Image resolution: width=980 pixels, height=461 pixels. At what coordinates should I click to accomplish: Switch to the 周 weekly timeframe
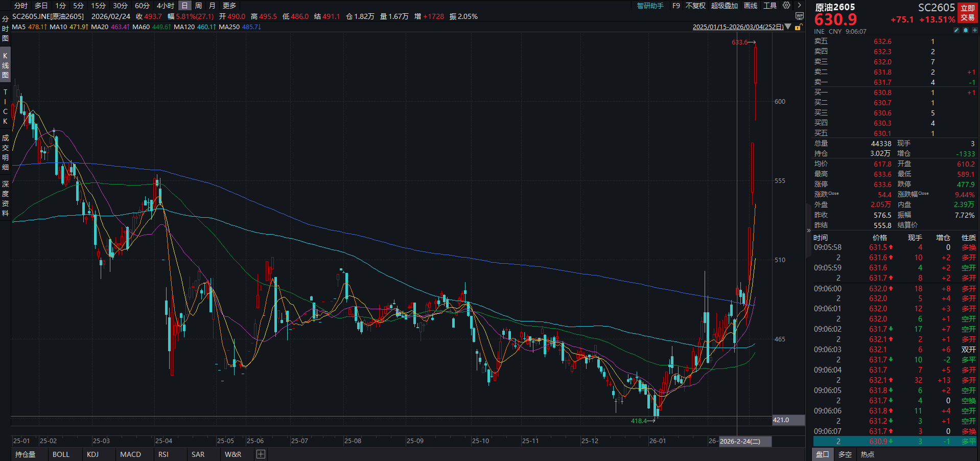tap(198, 6)
